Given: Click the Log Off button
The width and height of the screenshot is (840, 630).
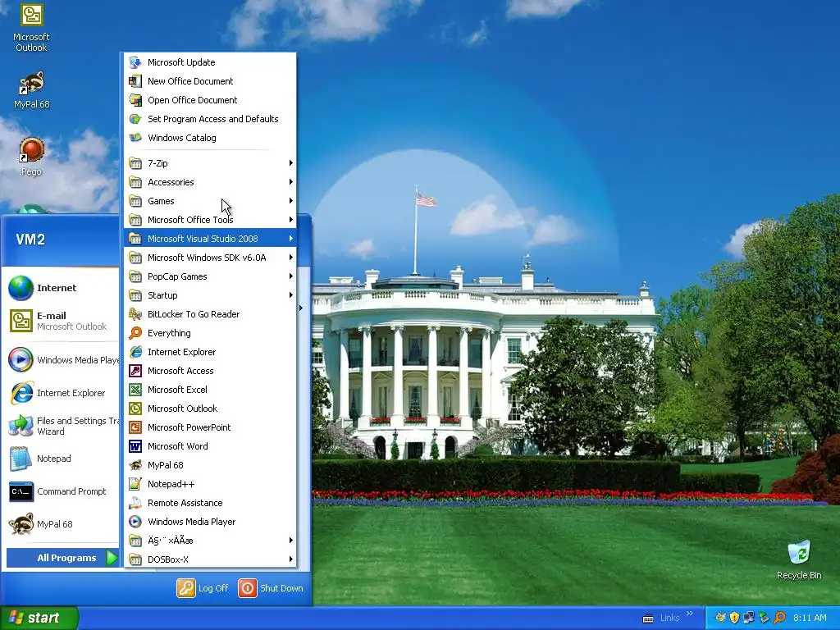Looking at the screenshot, I should 203,588.
